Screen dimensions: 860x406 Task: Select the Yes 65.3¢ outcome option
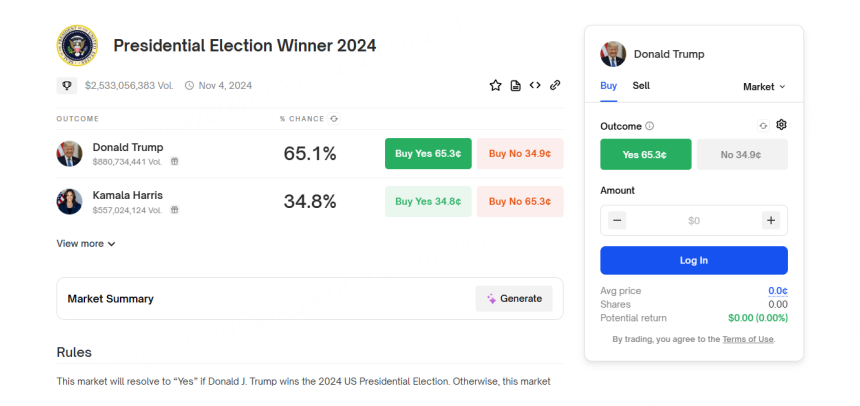coord(645,154)
